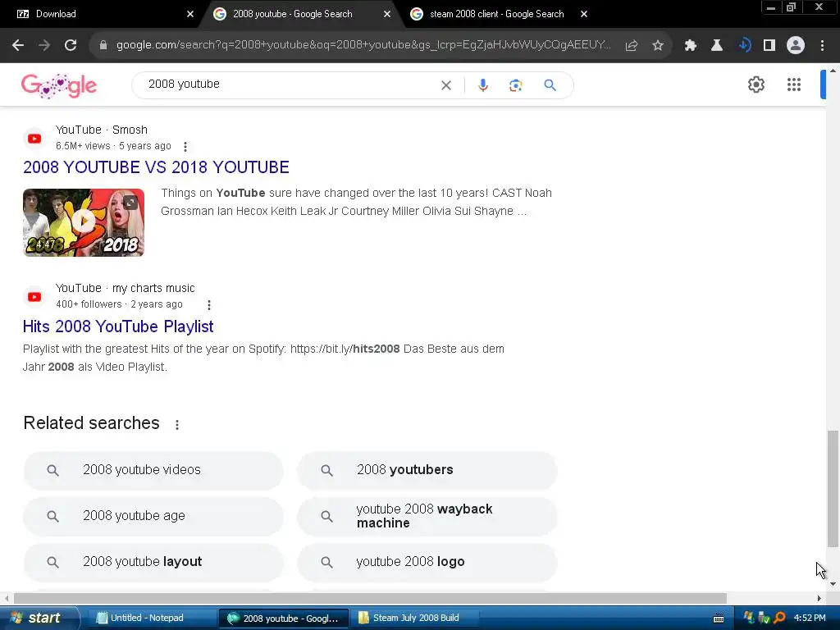Open the Google apps grid

pos(794,84)
